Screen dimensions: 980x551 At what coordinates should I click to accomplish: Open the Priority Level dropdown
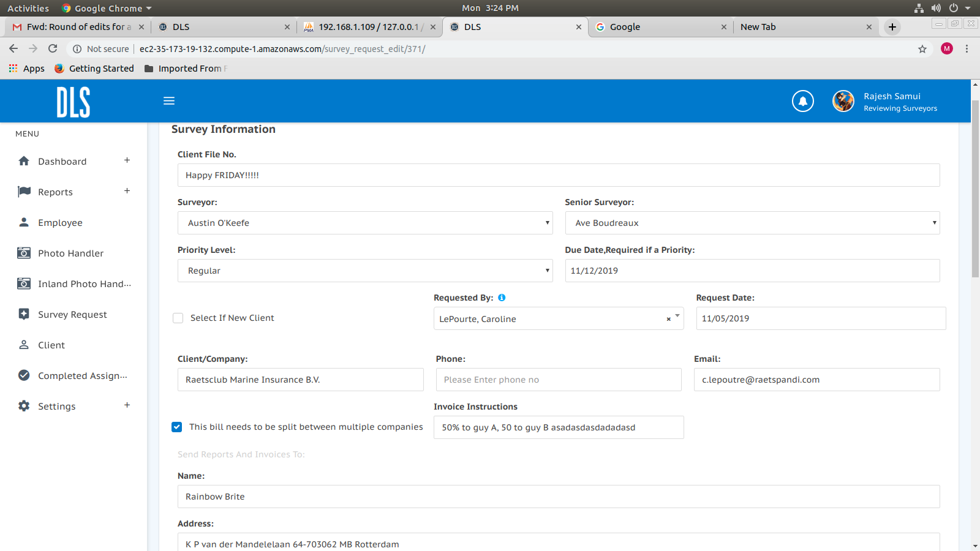(365, 271)
